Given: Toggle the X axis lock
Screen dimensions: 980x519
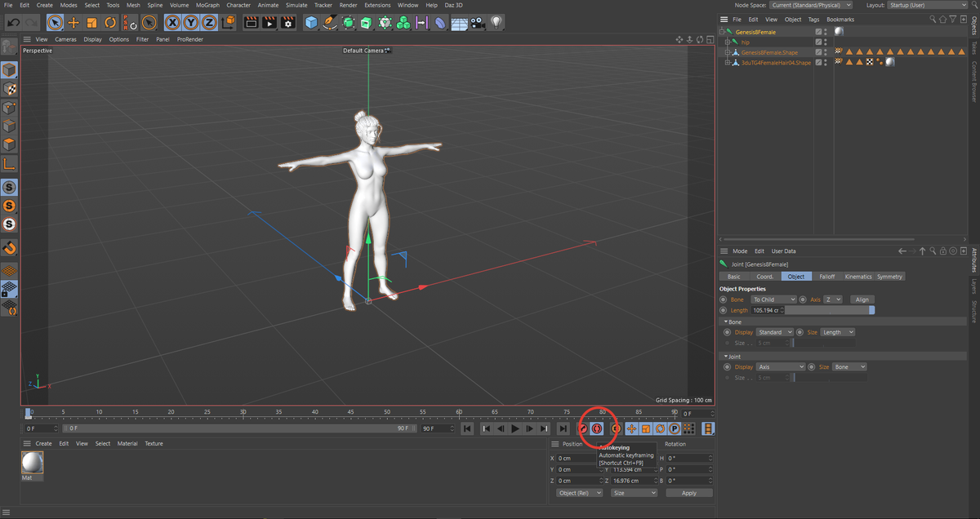Looking at the screenshot, I should pos(173,23).
